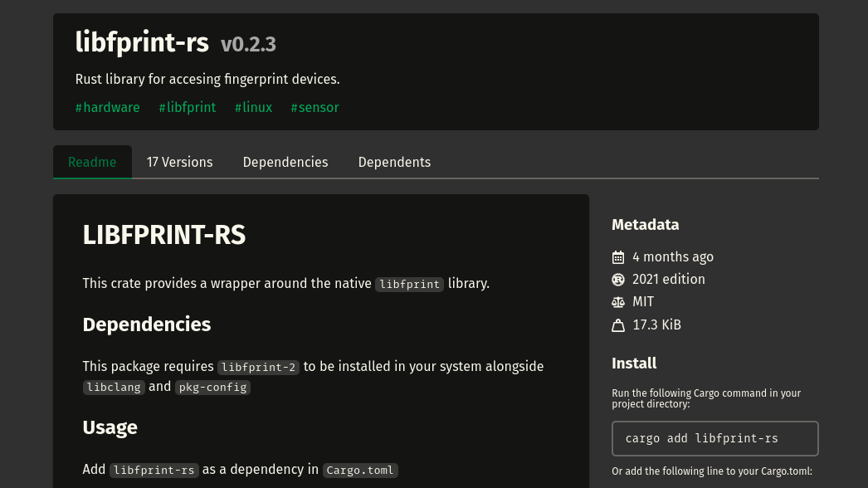Select the #sensor keyword tag
Screen dimensions: 868x488
click(315, 107)
